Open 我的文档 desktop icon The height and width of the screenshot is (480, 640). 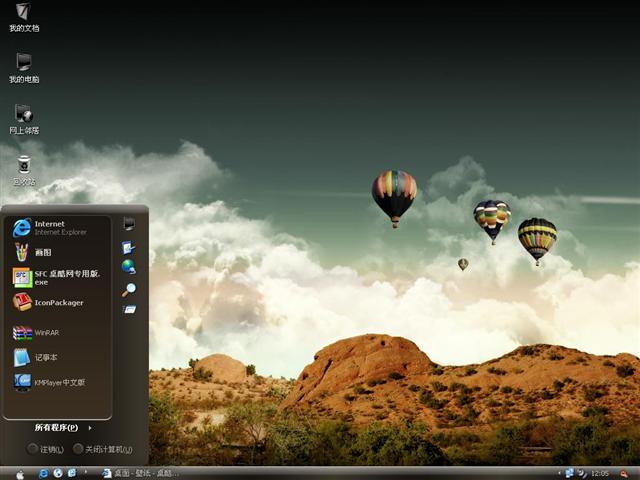point(23,16)
